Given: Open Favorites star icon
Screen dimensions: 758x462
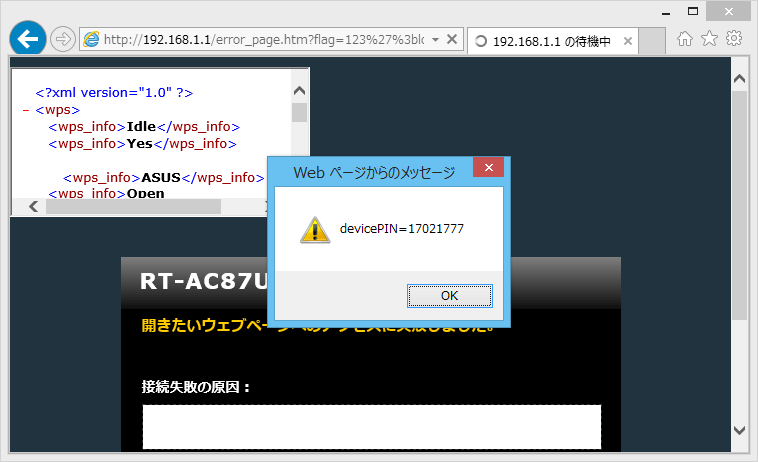Looking at the screenshot, I should (x=709, y=39).
